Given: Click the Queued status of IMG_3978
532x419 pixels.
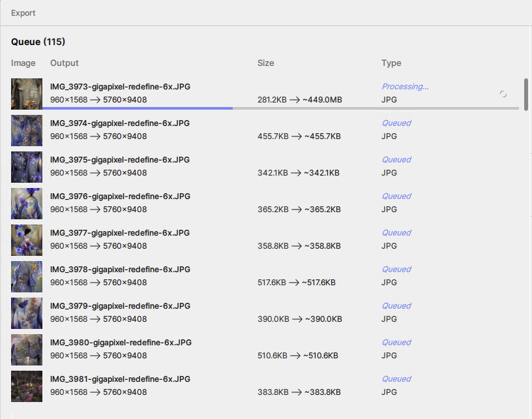Looking at the screenshot, I should 396,270.
